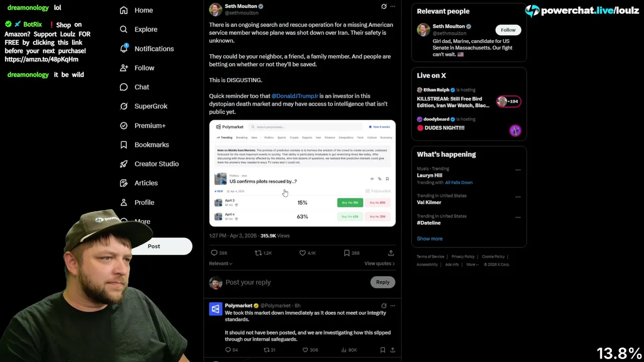Screen dimensions: 644x362
Task: Click Show more under What's happening
Action: 430,239
